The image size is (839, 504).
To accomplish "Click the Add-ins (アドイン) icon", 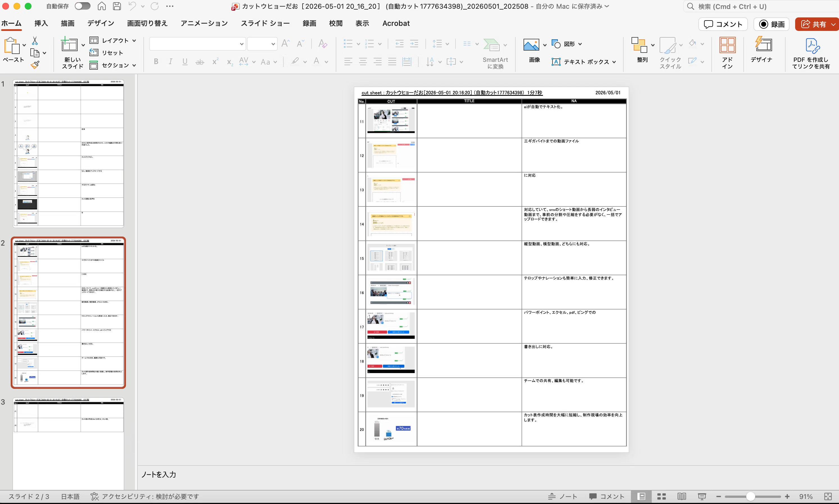I will (728, 45).
